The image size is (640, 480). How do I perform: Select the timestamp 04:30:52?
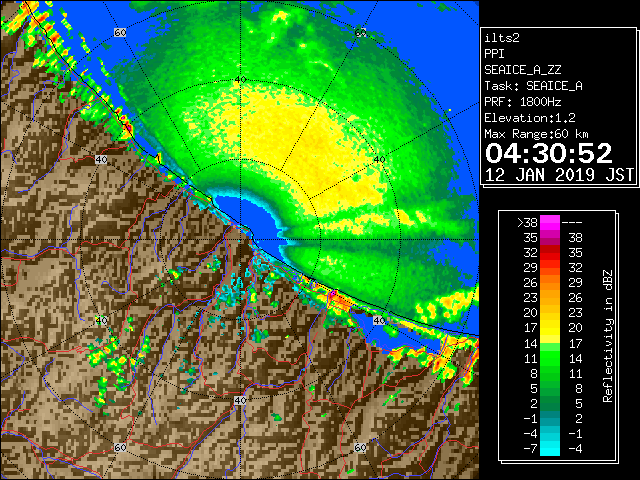point(548,153)
